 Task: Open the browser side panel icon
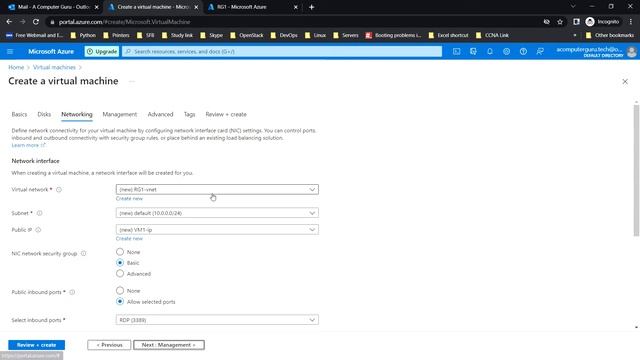(x=576, y=22)
